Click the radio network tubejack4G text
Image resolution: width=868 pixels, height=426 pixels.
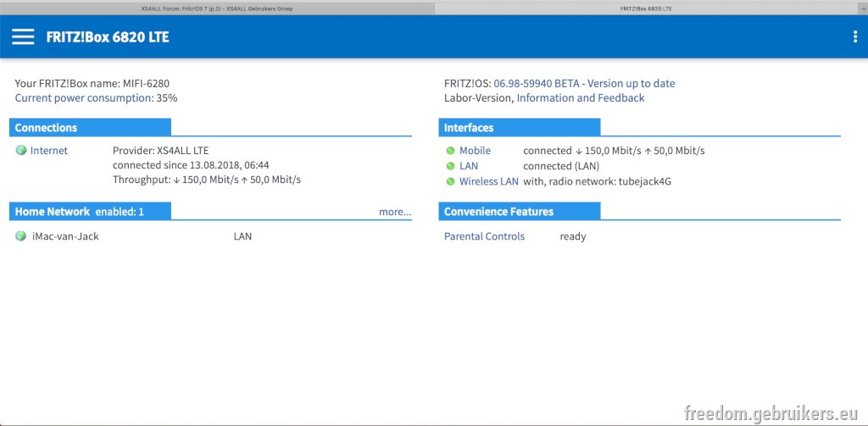598,181
